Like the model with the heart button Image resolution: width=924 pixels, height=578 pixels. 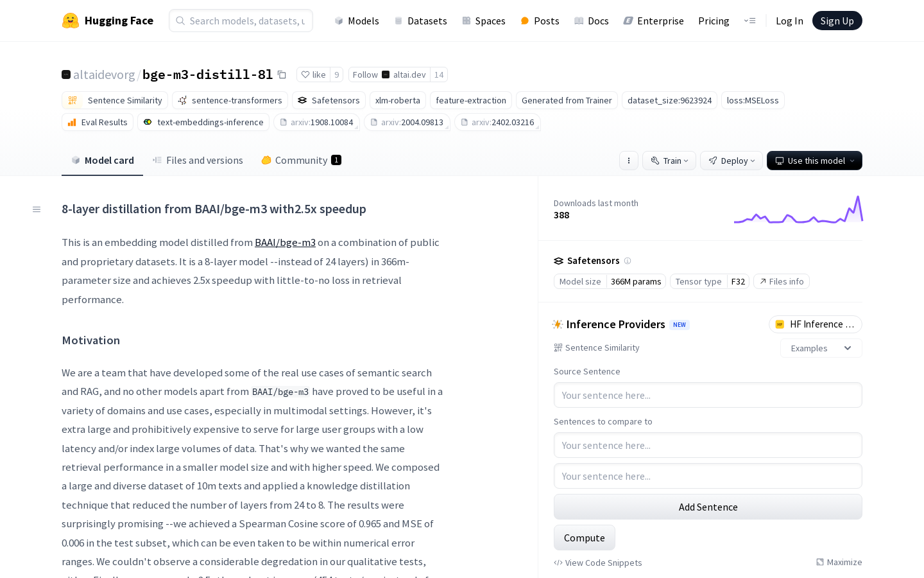tap(314, 74)
